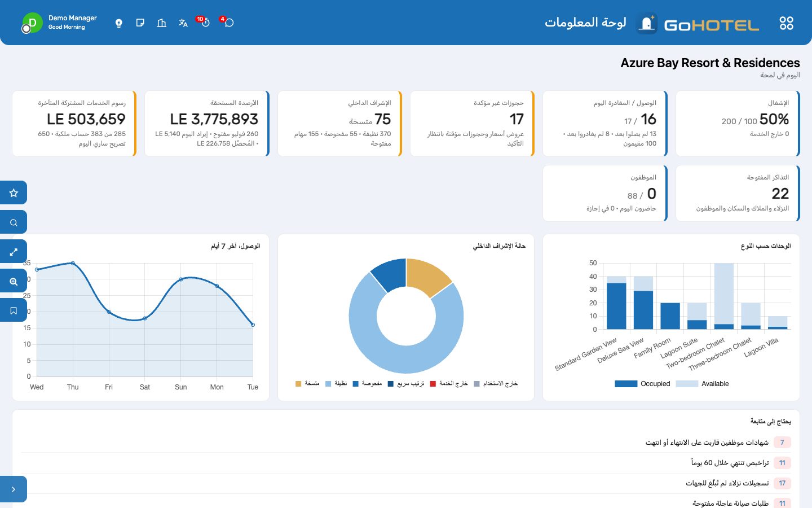
Task: Click the Thu data point on arrivals chart
Action: tap(73, 263)
